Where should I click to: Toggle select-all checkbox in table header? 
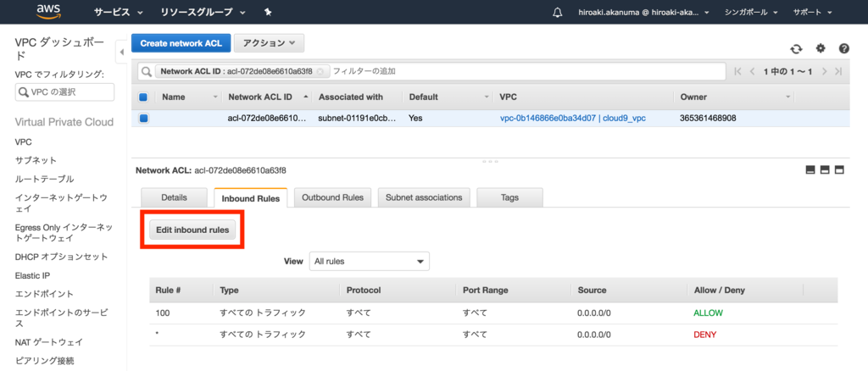coord(143,97)
